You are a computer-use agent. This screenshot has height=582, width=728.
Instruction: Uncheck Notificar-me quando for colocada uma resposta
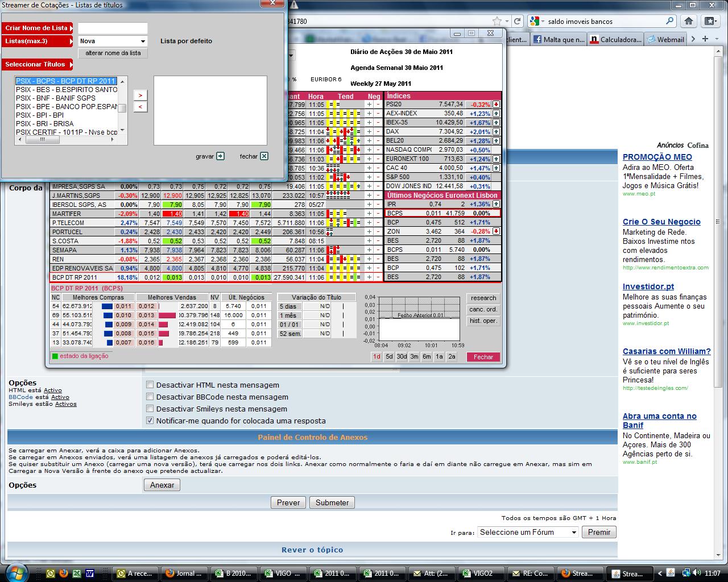[150, 421]
